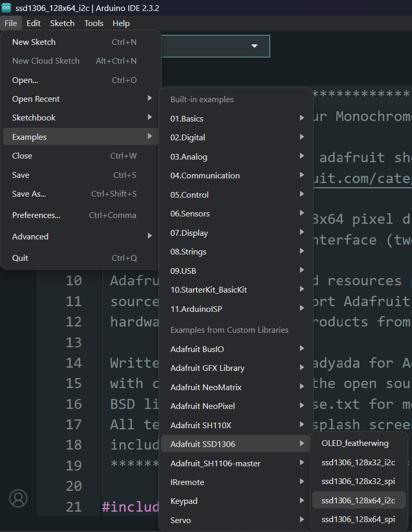Viewport: 412px width, 532px height.
Task: Expand 06.Sensors examples
Action: click(x=236, y=213)
